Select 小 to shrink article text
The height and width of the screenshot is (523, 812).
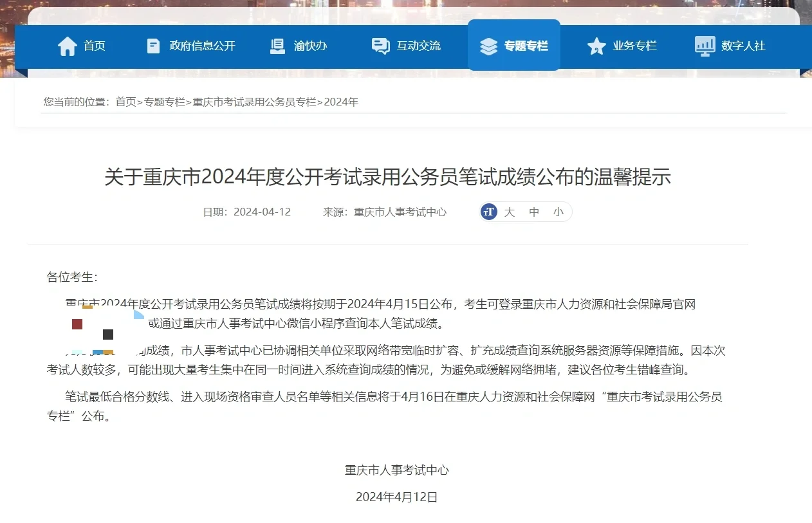tap(558, 212)
